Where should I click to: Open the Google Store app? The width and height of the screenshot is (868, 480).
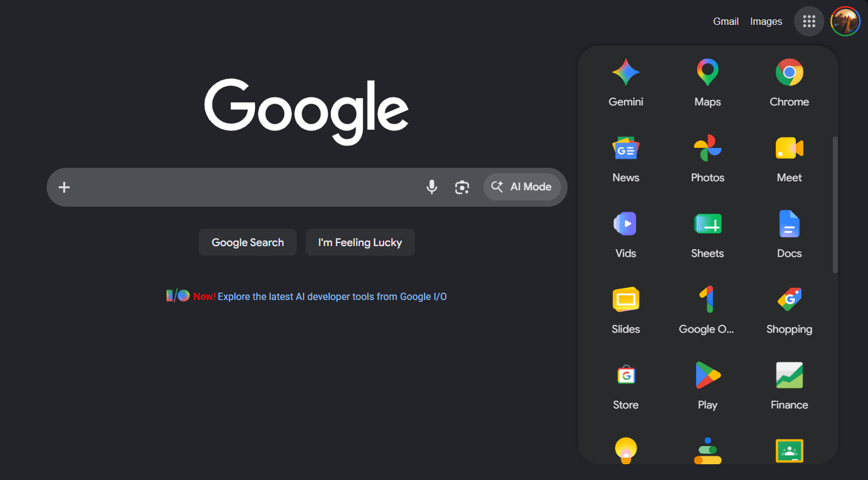(626, 386)
